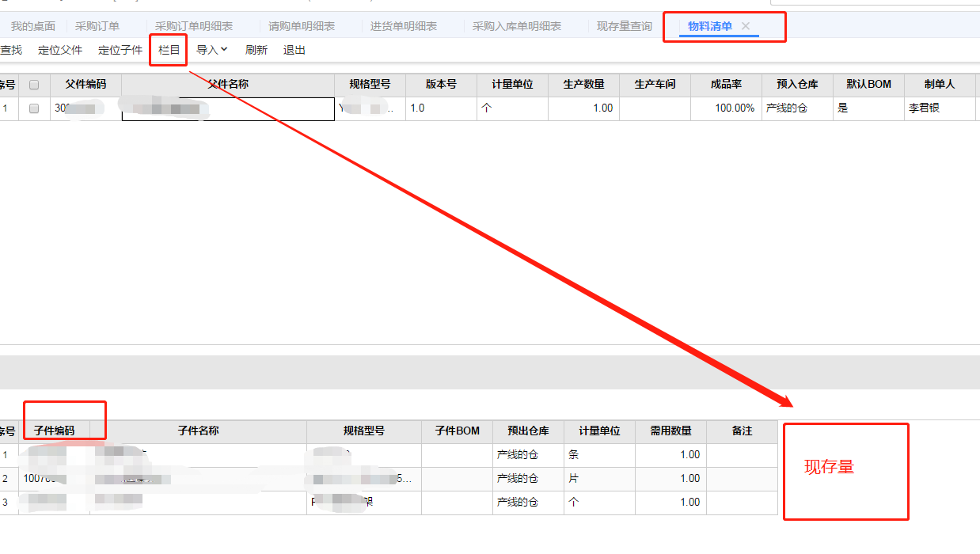Click the 子件编码 column header
Image resolution: width=980 pixels, height=554 pixels.
[x=55, y=431]
